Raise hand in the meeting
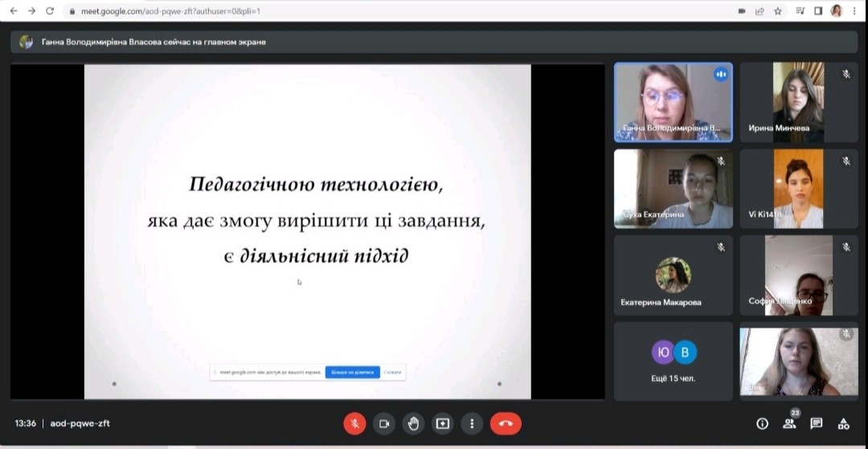 coord(414,423)
